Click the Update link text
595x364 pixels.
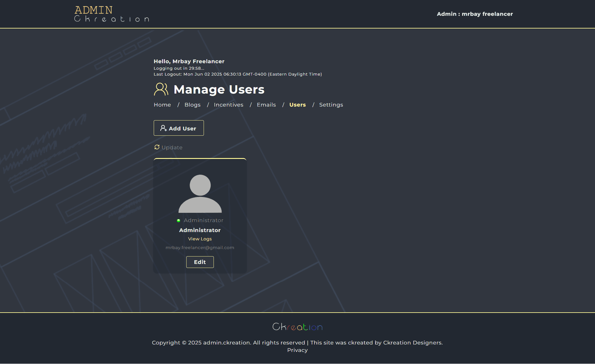pos(172,147)
